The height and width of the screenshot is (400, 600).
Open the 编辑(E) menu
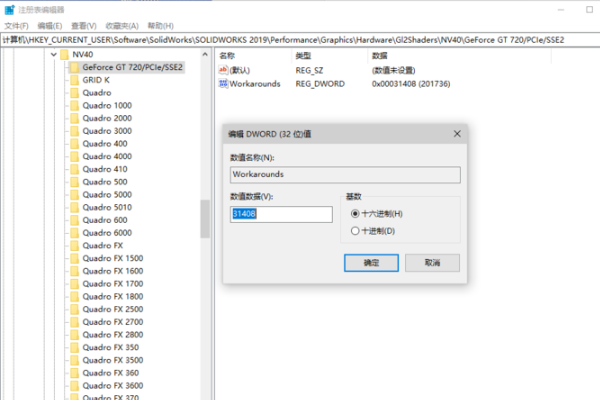(x=50, y=26)
